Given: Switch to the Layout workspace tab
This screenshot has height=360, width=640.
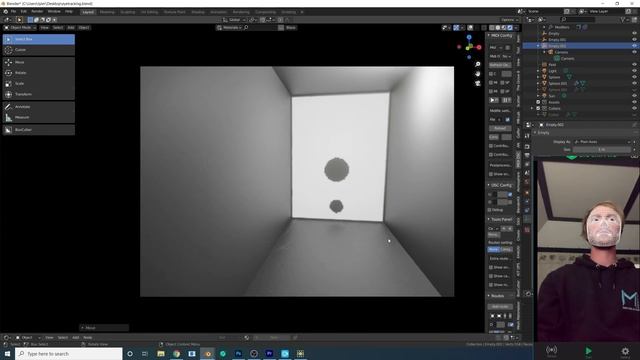Looking at the screenshot, I should pyautogui.click(x=88, y=12).
